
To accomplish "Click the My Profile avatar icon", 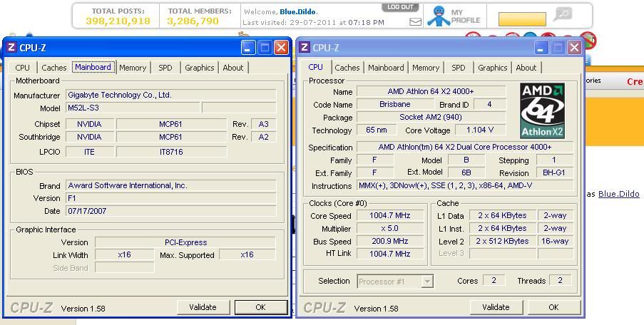I will point(438,16).
